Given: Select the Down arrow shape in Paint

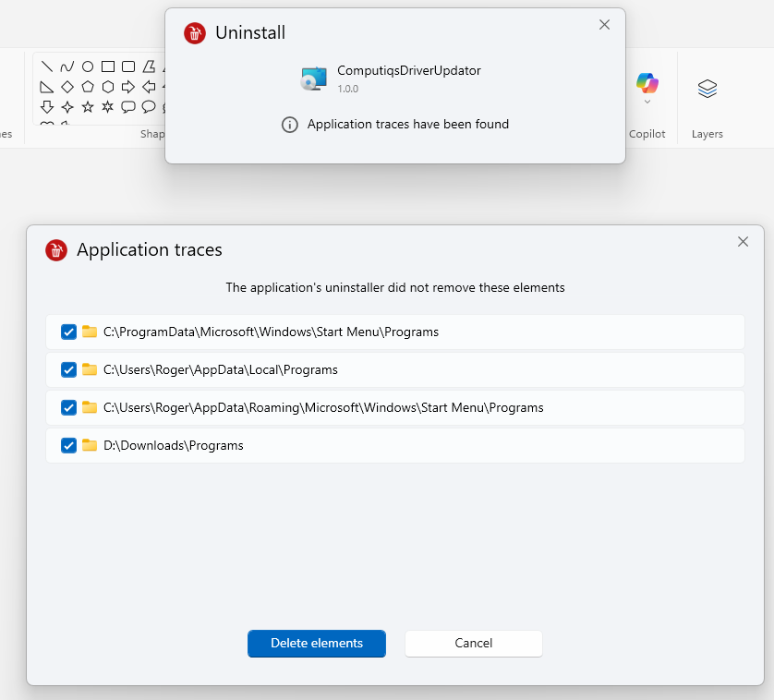Looking at the screenshot, I should (47, 106).
